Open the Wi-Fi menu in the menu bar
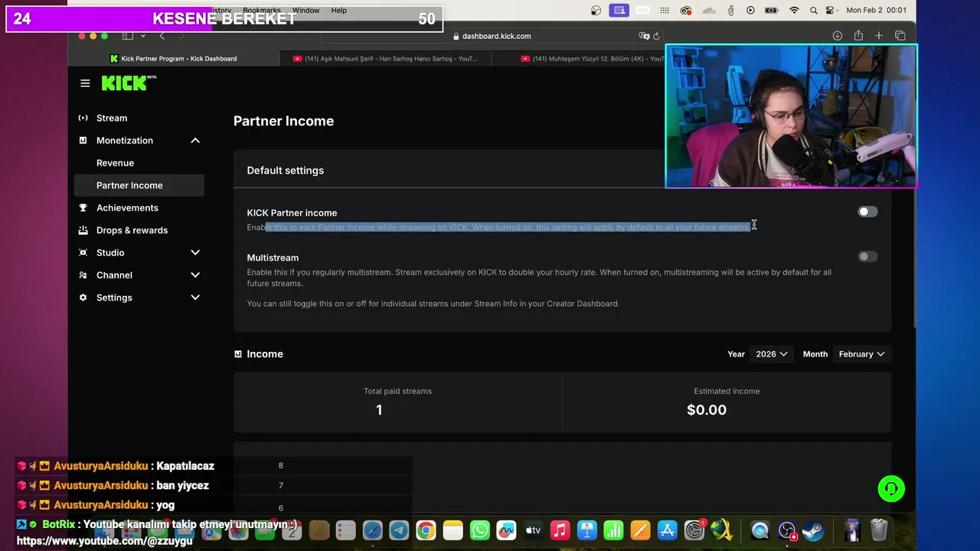 [794, 11]
